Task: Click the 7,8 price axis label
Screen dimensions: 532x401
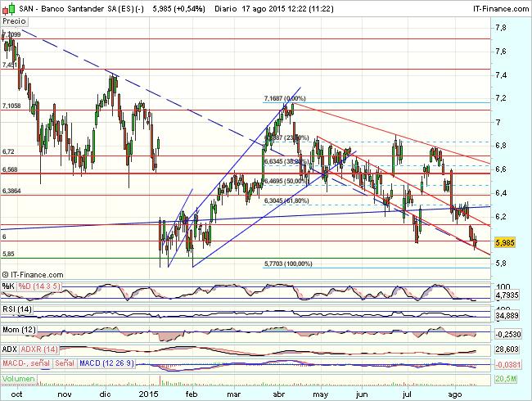Action: (x=501, y=28)
